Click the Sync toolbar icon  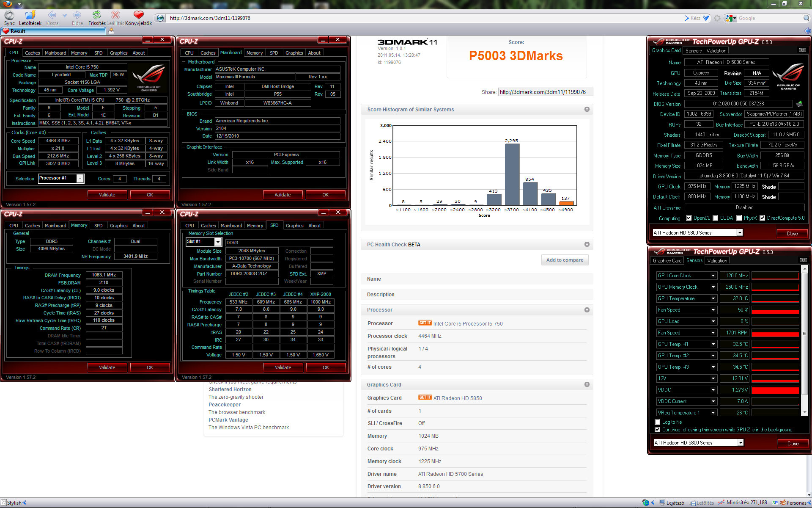tap(9, 16)
